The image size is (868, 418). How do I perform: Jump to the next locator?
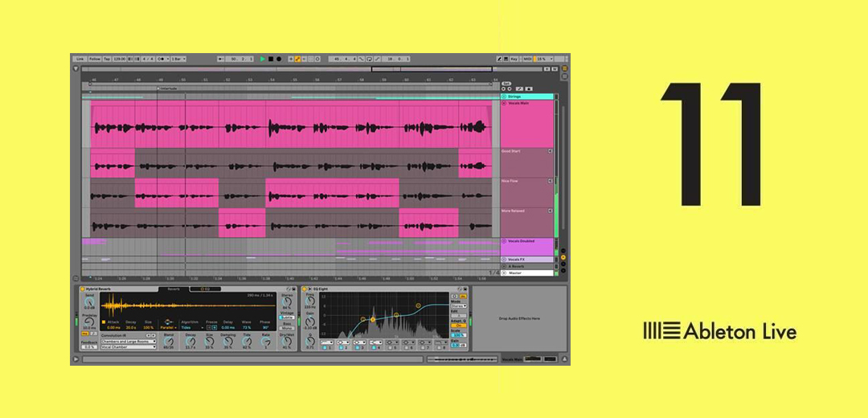[510, 88]
